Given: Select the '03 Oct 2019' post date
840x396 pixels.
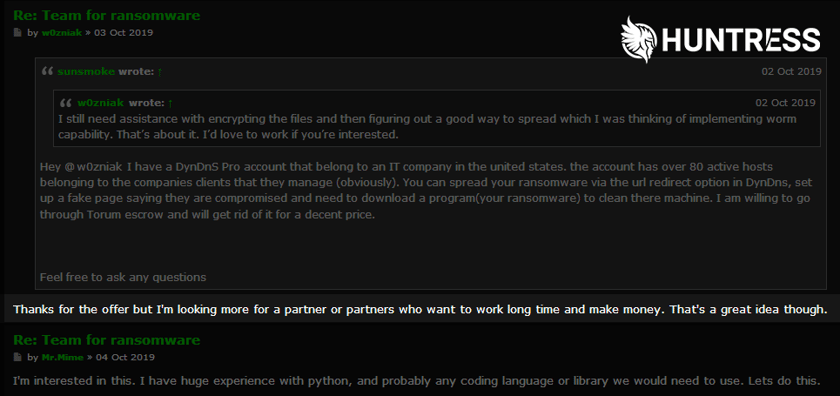Looking at the screenshot, I should pos(123,33).
